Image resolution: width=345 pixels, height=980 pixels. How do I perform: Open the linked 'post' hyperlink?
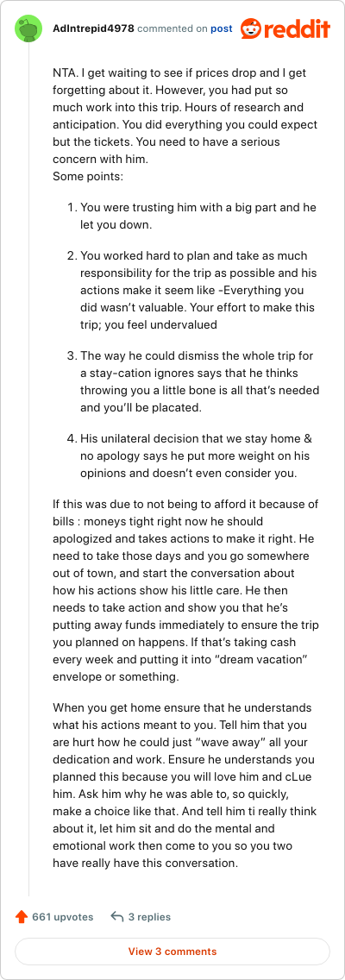222,28
